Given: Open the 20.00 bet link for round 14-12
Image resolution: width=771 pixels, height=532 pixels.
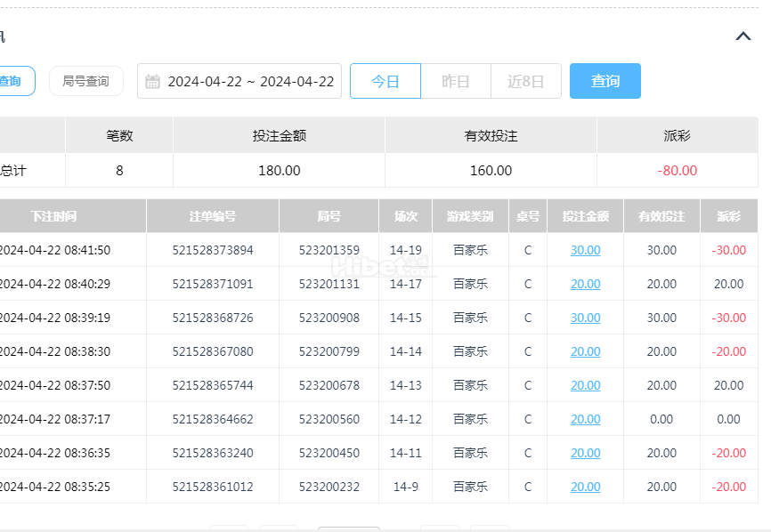Looking at the screenshot, I should coord(585,420).
